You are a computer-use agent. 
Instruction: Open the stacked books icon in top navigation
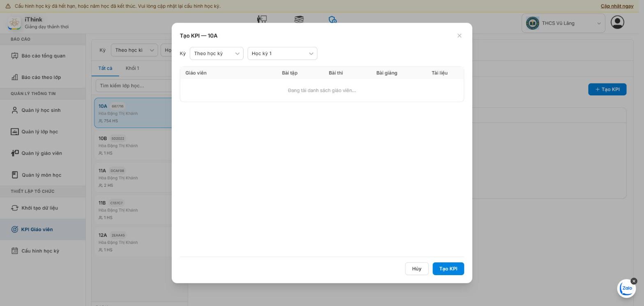(299, 19)
